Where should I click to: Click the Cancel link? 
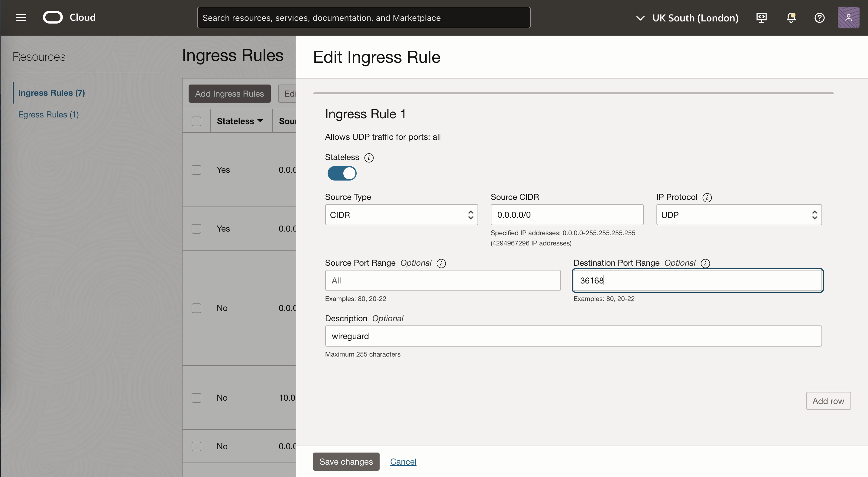point(403,462)
